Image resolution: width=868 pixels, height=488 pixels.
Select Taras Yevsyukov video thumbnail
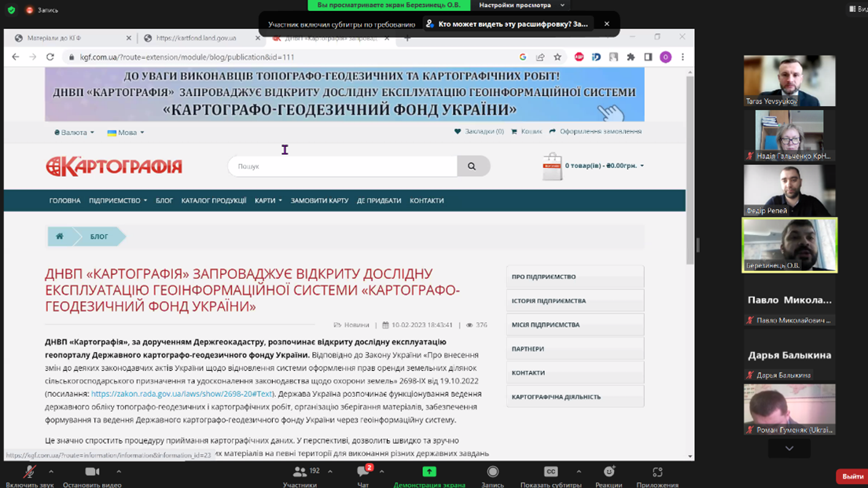[x=789, y=80]
